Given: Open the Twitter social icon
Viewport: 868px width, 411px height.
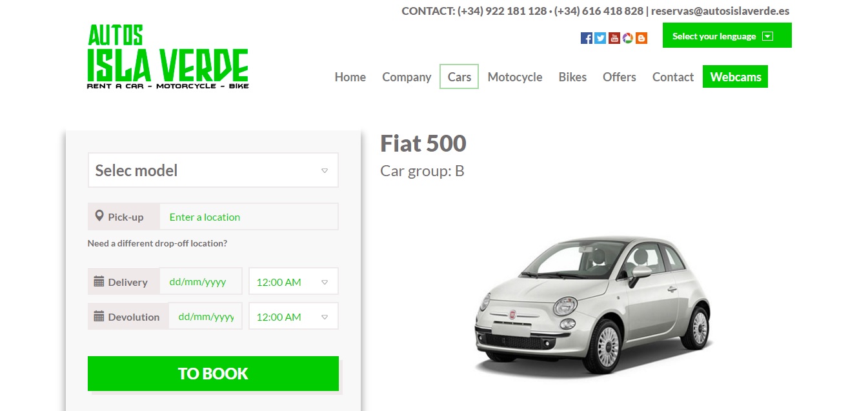Looking at the screenshot, I should [x=600, y=38].
